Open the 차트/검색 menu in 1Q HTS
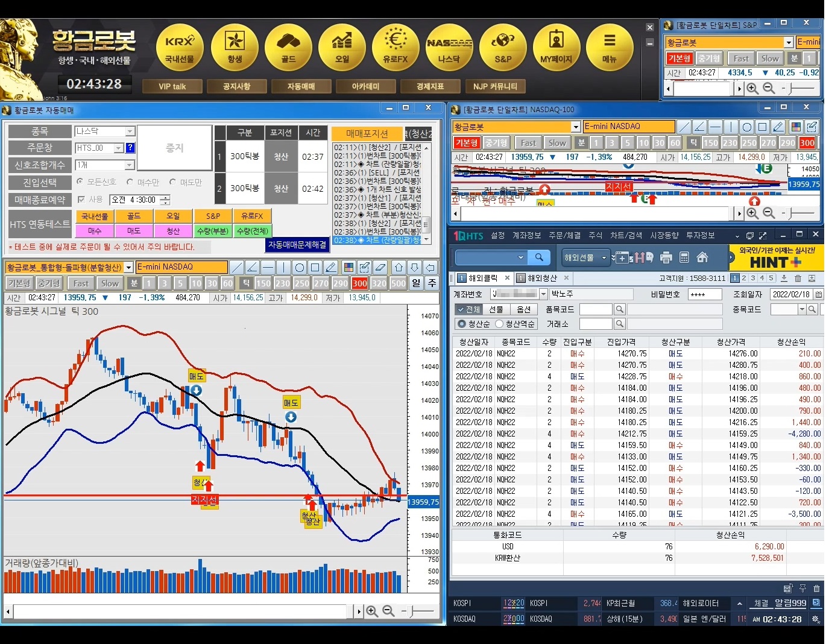826x644 pixels. 626,235
